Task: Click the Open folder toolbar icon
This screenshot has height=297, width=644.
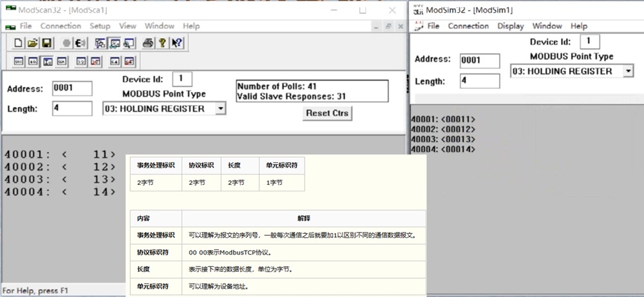Action: point(32,43)
